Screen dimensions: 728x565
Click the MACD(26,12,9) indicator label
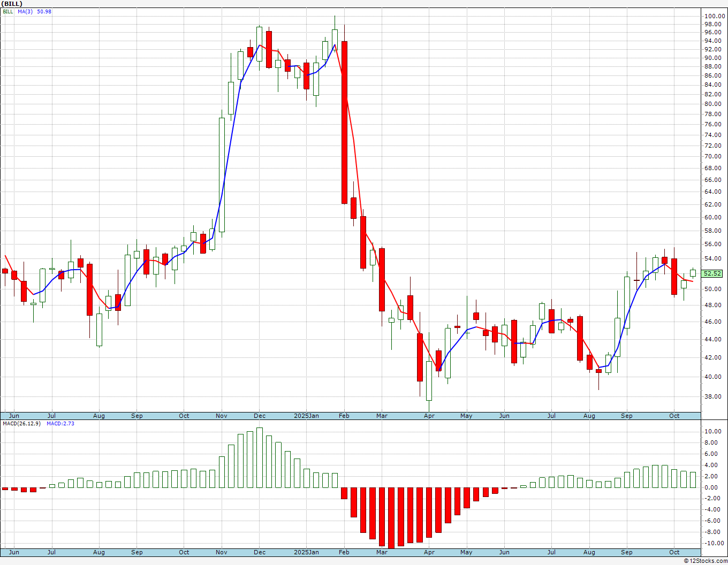[22, 423]
